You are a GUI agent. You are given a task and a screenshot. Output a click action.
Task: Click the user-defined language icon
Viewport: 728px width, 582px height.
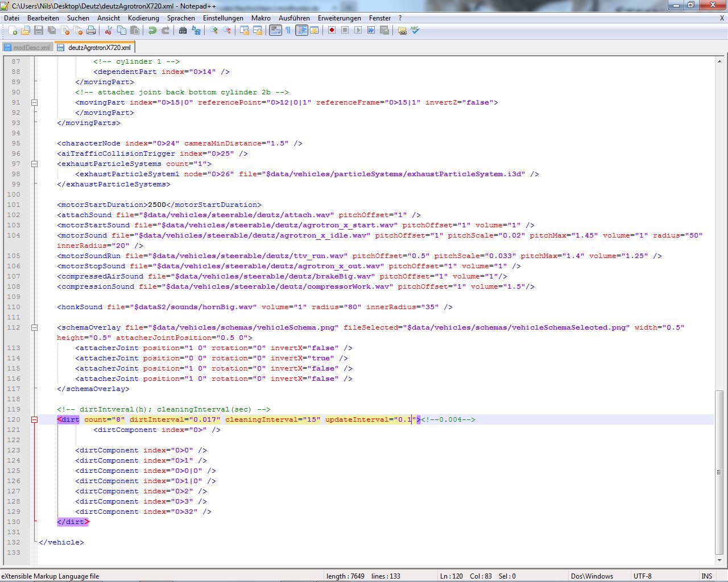(315, 30)
